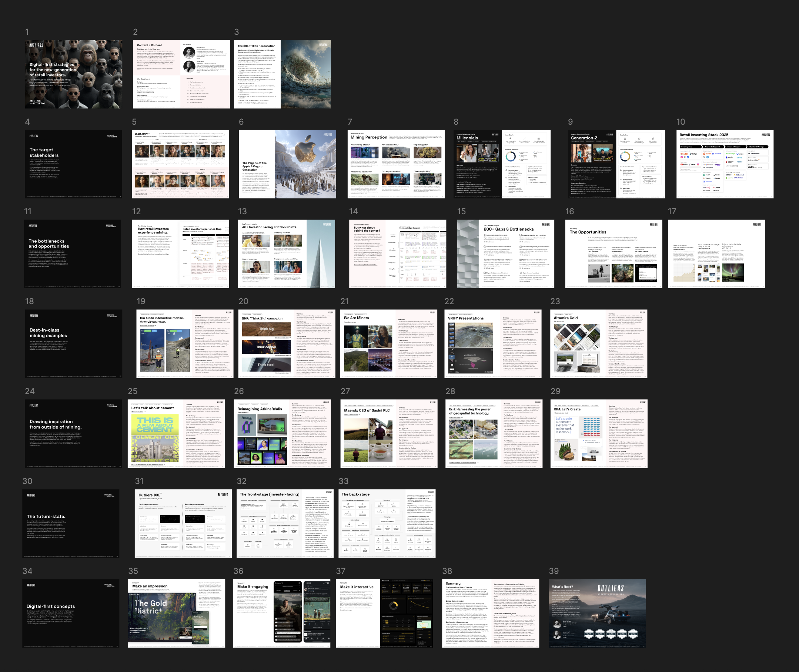Select BHP 'Think Big' campaign slide

(x=287, y=344)
